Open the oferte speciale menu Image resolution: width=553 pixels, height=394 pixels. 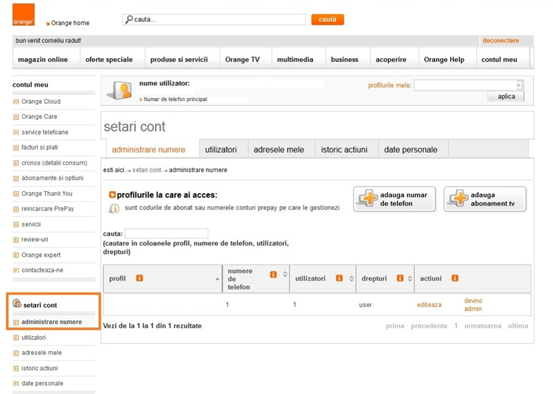(x=109, y=60)
